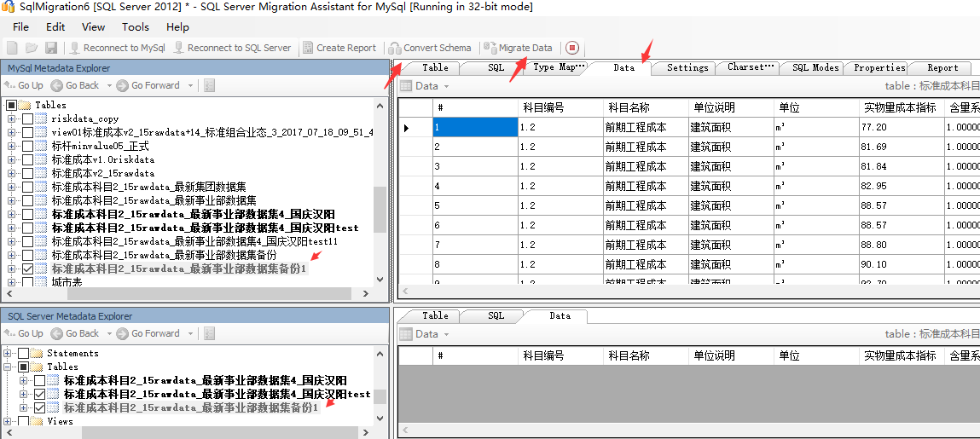This screenshot has width=980, height=439.
Task: Toggle checkbox for riskdata_copy table
Action: tap(27, 118)
